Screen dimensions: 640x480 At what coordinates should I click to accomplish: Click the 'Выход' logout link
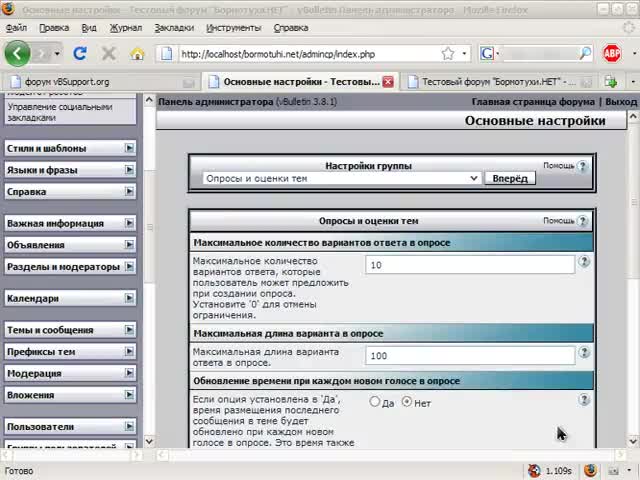[x=621, y=102]
